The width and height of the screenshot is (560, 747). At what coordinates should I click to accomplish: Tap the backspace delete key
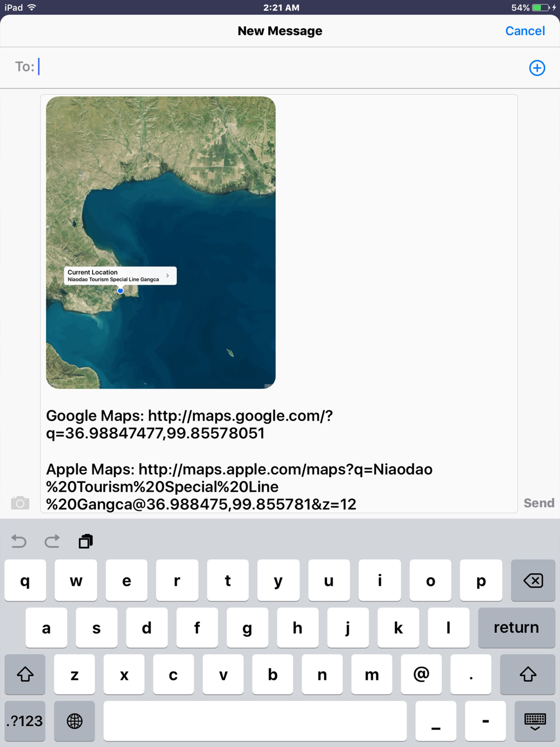pos(533,581)
